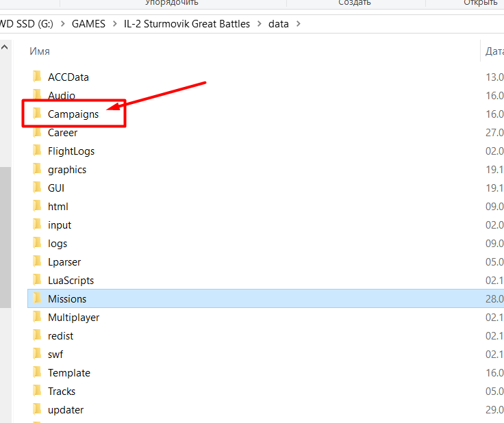Click the LuaScripts folder icon

37,280
